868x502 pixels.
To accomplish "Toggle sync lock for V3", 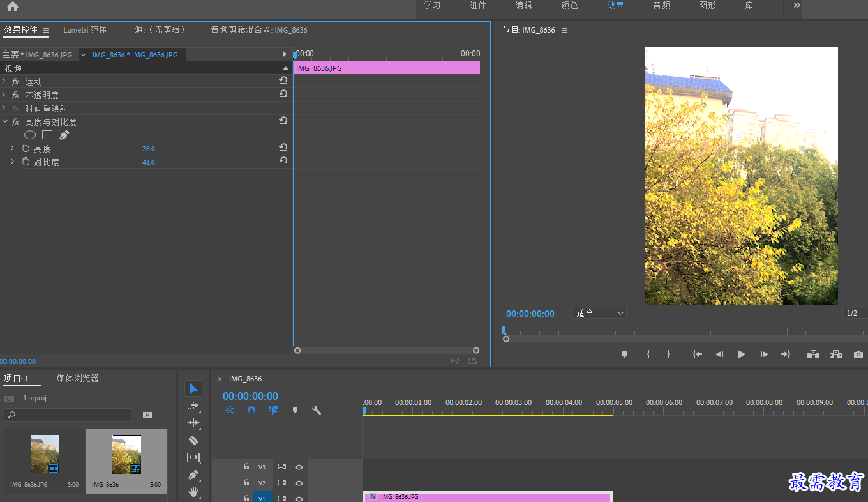I will point(281,467).
